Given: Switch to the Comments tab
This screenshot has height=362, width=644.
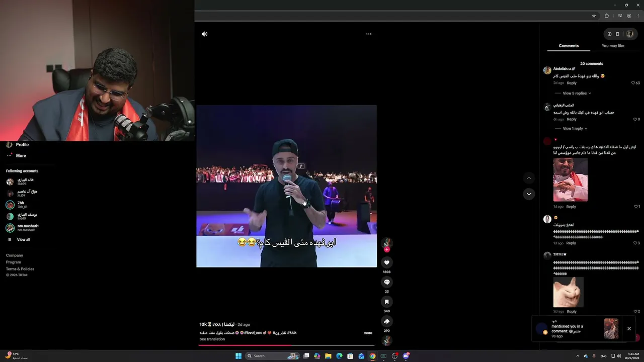Looking at the screenshot, I should (x=569, y=46).
